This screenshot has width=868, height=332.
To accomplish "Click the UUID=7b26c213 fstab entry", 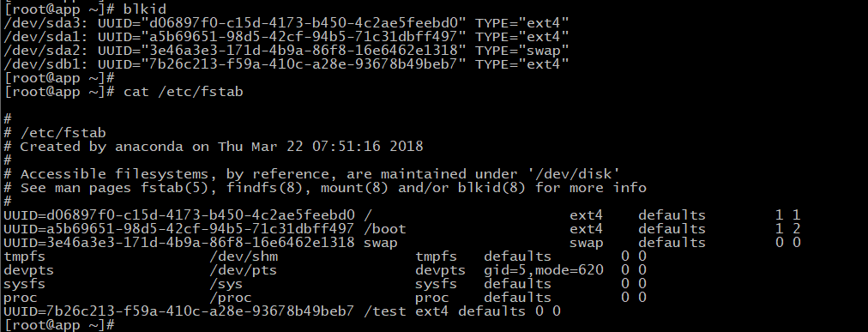I will point(282,311).
